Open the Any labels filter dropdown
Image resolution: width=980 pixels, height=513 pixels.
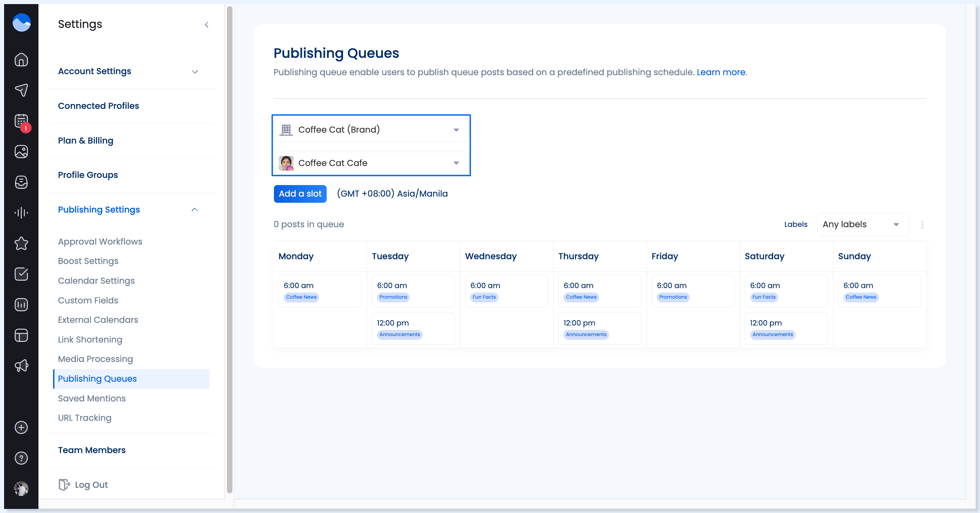pyautogui.click(x=863, y=225)
